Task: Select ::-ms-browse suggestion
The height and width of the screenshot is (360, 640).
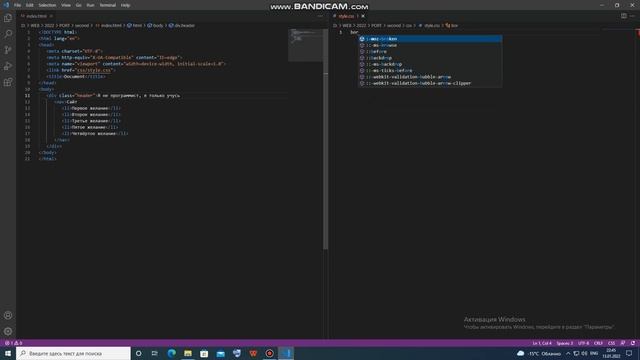Action: pyautogui.click(x=430, y=45)
